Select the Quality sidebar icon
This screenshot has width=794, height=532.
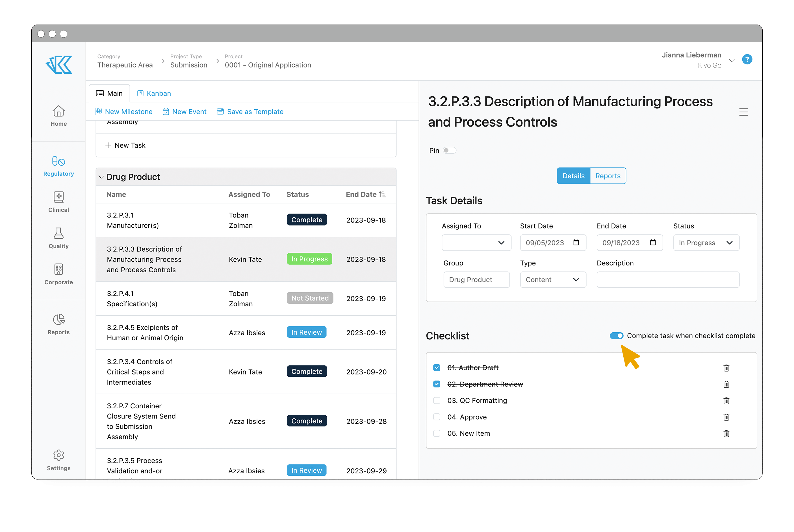point(58,238)
